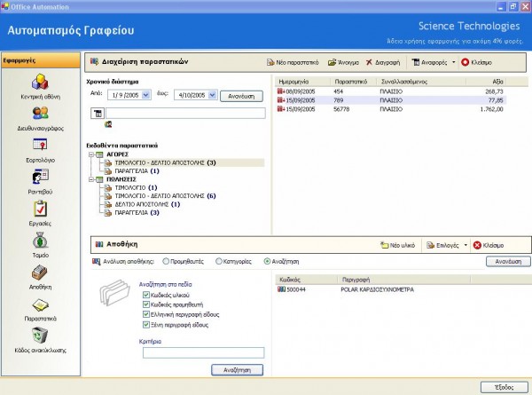
Task: Select the Κατηγορίες radio button
Action: 219,261
